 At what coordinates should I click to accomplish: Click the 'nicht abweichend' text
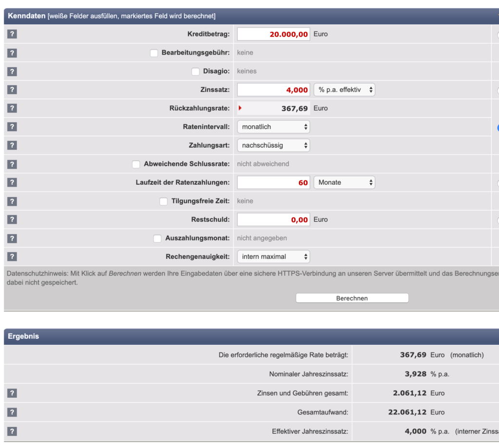click(263, 164)
